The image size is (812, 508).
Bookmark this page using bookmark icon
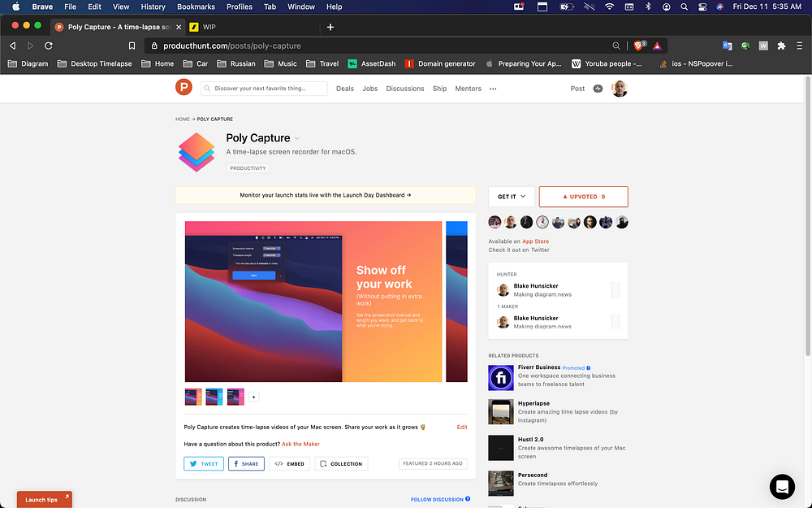click(132, 46)
